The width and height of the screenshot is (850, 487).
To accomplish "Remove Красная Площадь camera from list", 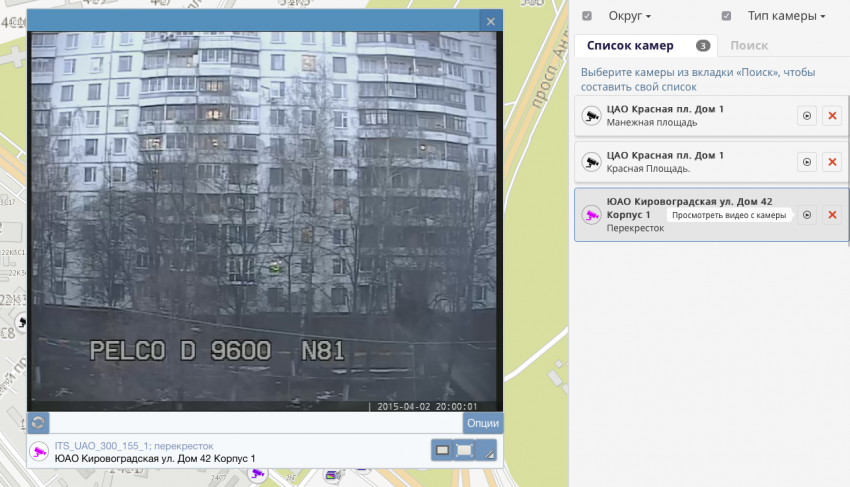I will point(831,162).
